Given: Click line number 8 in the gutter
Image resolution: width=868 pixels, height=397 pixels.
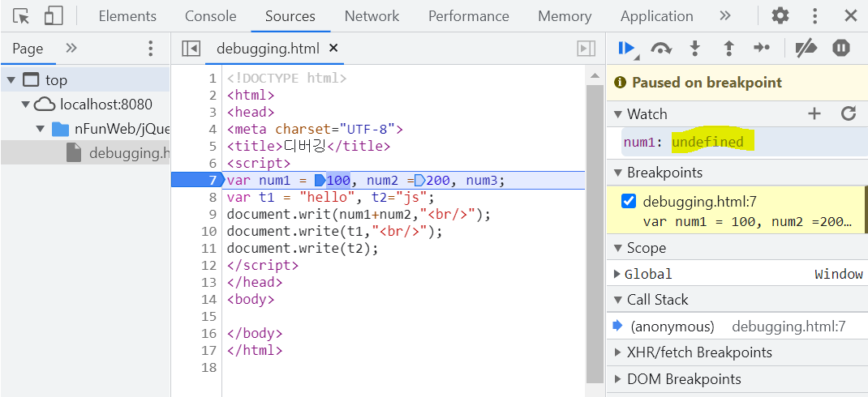Looking at the screenshot, I should pyautogui.click(x=213, y=198).
